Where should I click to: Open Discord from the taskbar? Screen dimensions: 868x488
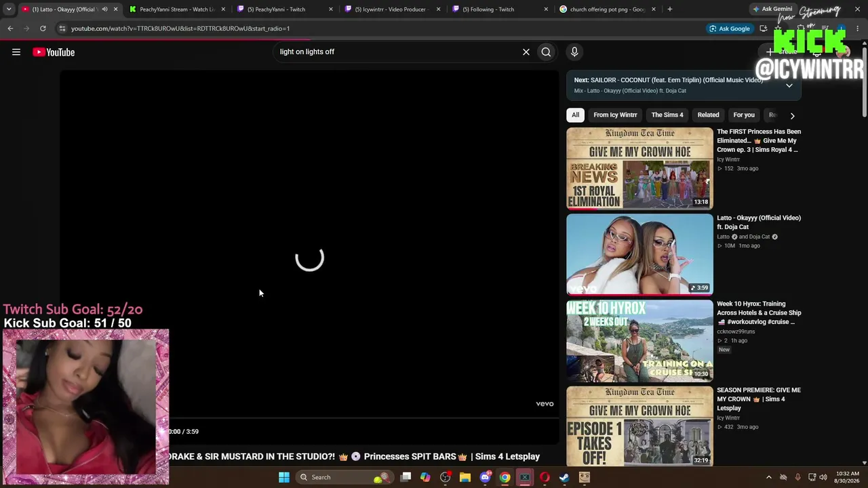pos(485,477)
